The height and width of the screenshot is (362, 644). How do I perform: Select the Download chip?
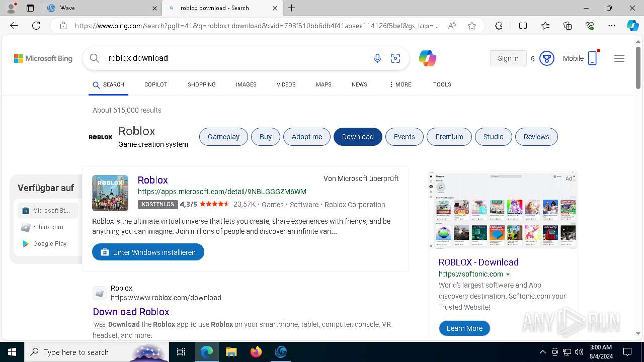click(358, 137)
